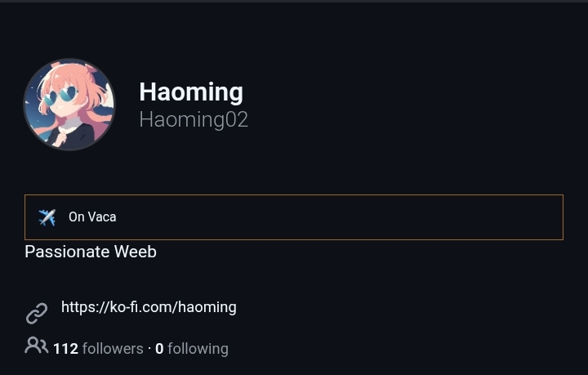Select the display name Haoming
The height and width of the screenshot is (375, 588).
point(191,92)
